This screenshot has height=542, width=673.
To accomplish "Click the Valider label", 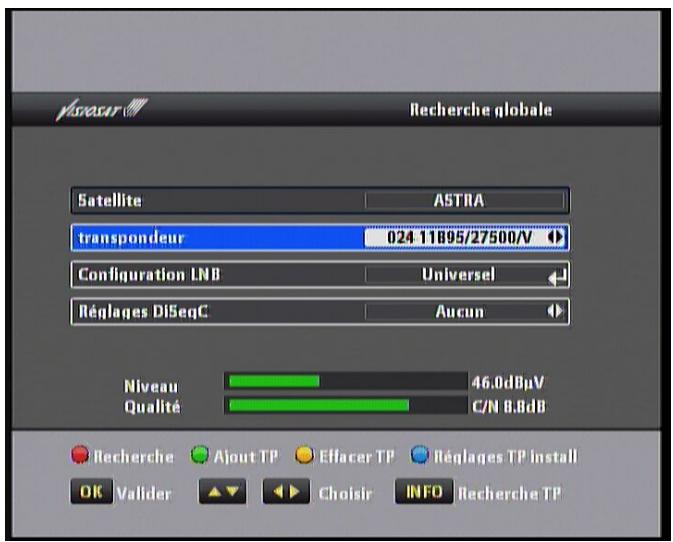I will pyautogui.click(x=144, y=494).
